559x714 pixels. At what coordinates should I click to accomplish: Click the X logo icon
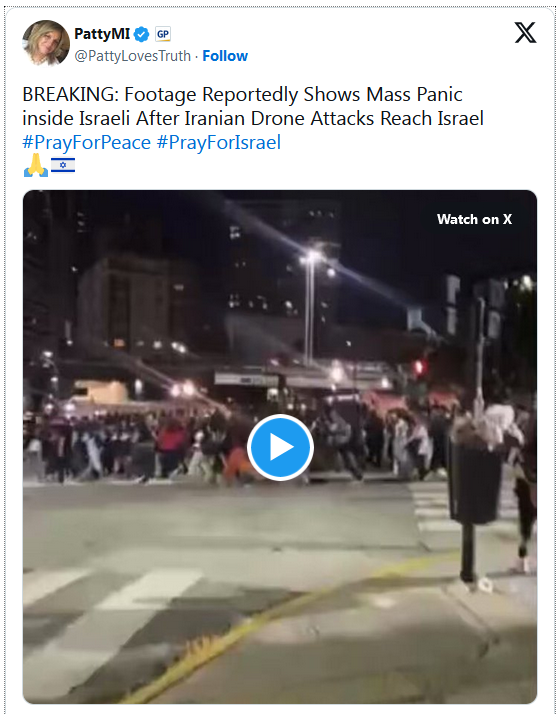pos(525,33)
